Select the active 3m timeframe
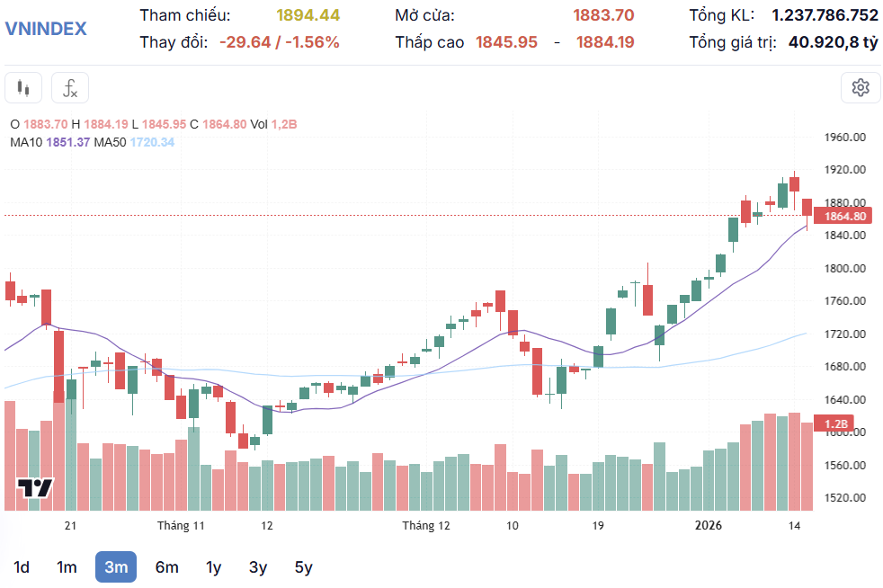Image resolution: width=883 pixels, height=588 pixels. [x=116, y=567]
